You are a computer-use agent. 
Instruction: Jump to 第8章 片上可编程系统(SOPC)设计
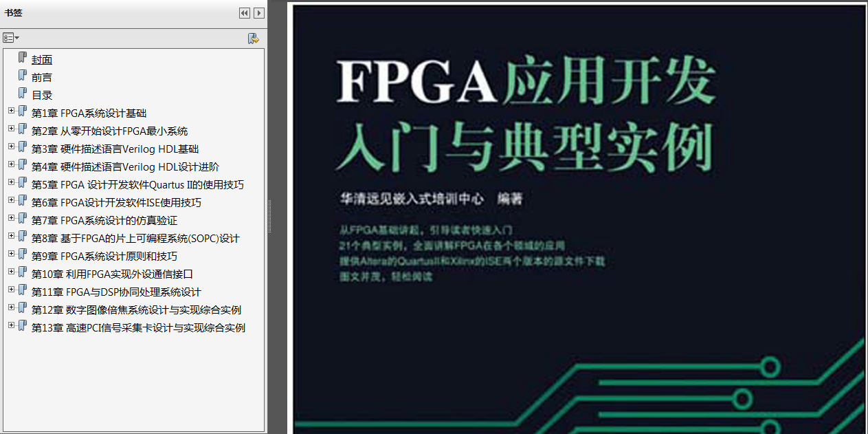136,239
